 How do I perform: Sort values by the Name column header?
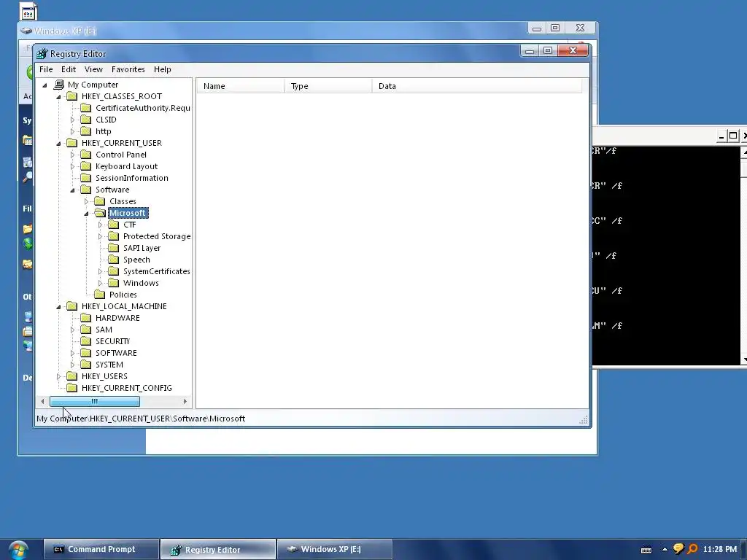tap(240, 86)
